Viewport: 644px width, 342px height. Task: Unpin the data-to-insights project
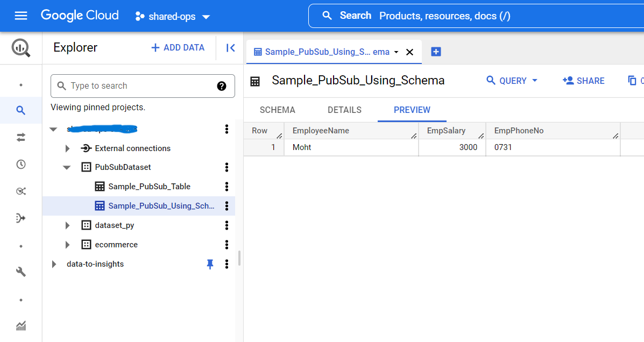click(x=210, y=263)
